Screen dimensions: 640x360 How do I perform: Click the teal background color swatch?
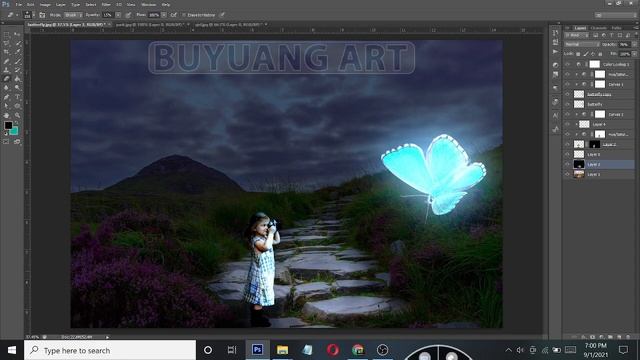tap(14, 131)
